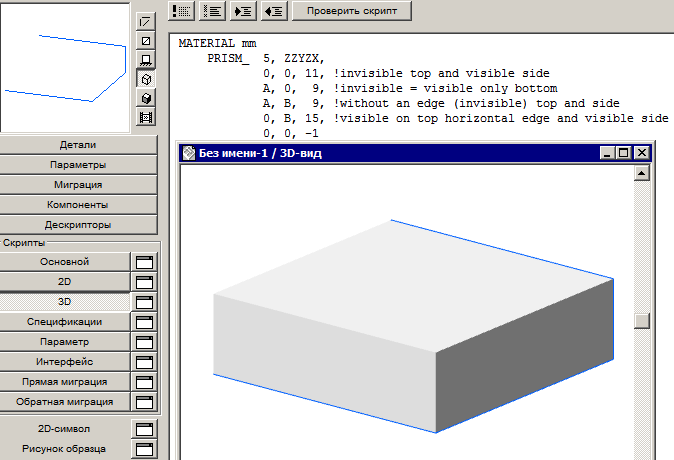Open 3D script in separate window
Image resolution: width=674 pixels, height=460 pixels.
[x=144, y=302]
